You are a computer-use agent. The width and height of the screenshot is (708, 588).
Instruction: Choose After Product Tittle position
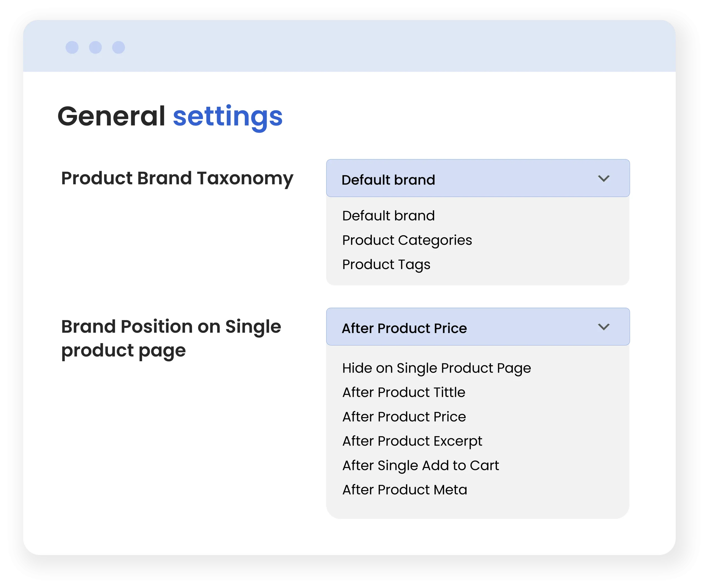pos(404,392)
